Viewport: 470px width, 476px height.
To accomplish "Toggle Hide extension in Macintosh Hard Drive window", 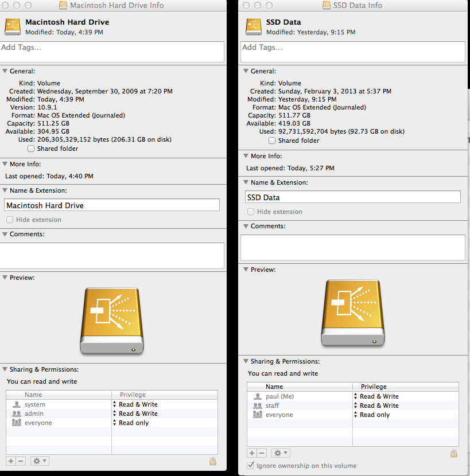I will [10, 220].
